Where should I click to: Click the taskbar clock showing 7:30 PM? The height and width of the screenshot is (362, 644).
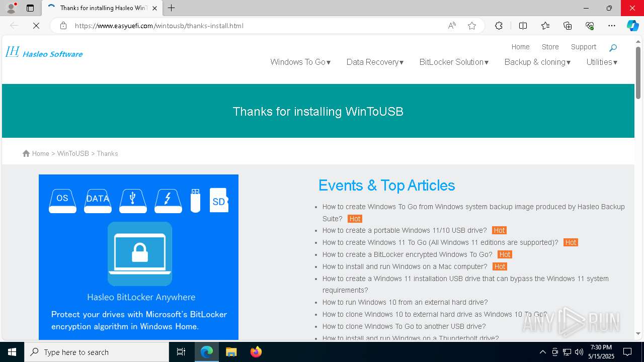[x=601, y=352]
